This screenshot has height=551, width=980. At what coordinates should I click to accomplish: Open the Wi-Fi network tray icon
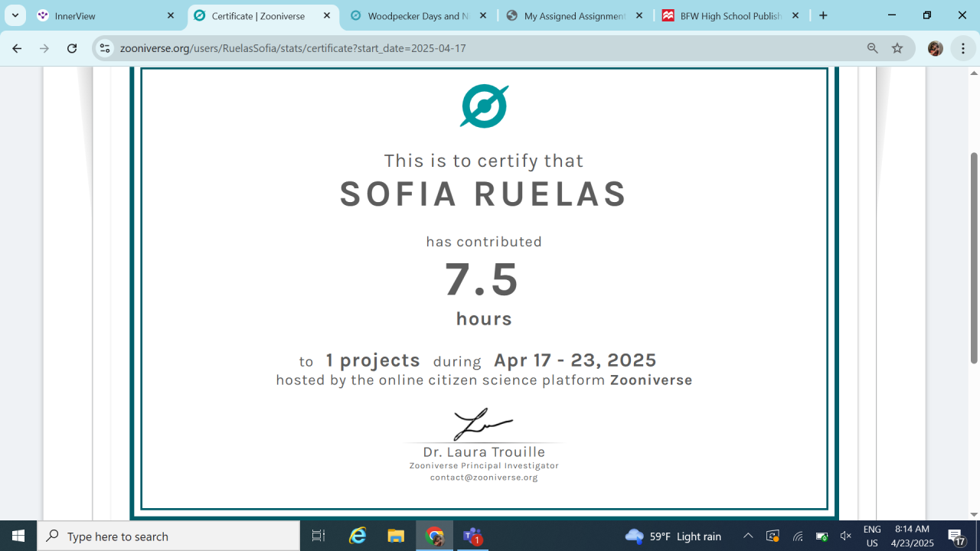coord(797,536)
